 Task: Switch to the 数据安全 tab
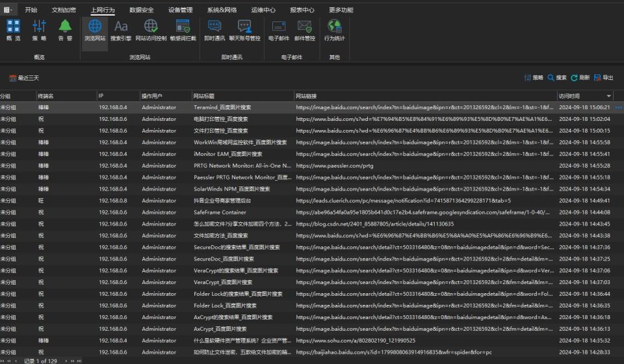[x=141, y=10]
